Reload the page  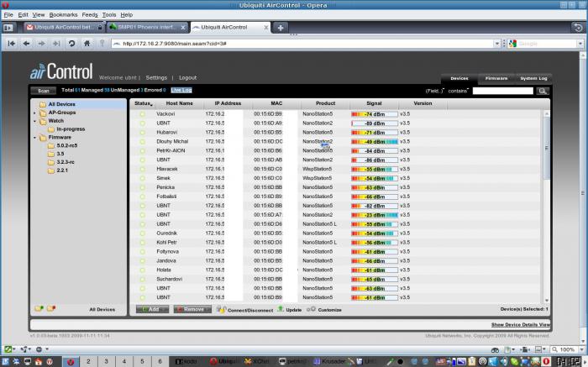click(71, 44)
